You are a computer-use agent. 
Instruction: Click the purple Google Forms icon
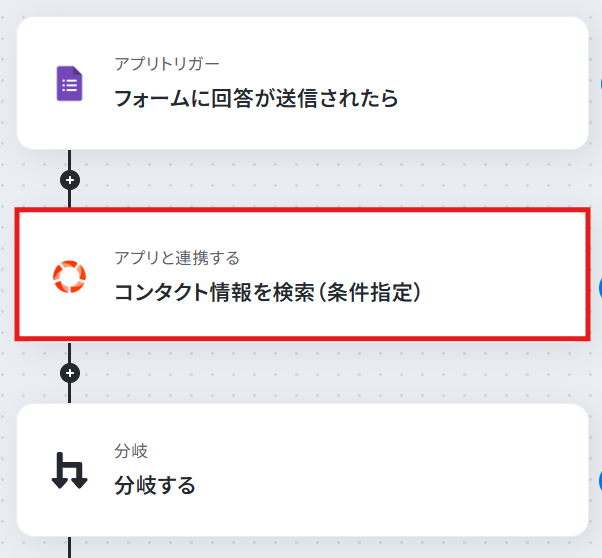[69, 83]
